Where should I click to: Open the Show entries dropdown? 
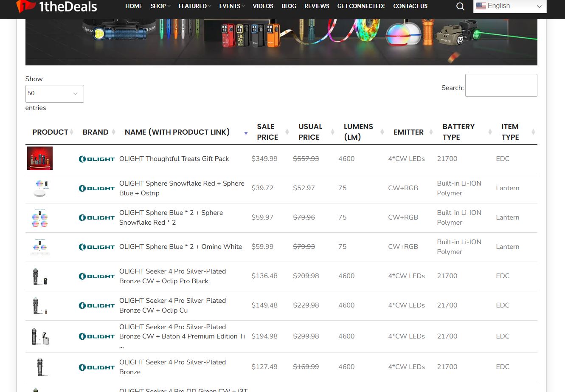55,94
